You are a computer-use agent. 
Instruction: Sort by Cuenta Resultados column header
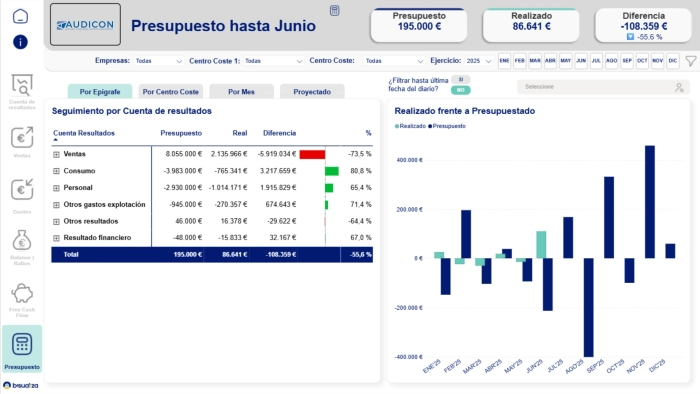click(84, 133)
